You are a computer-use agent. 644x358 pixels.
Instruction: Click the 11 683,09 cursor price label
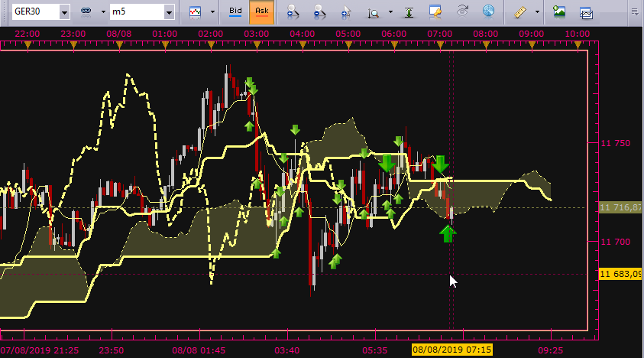click(x=620, y=274)
